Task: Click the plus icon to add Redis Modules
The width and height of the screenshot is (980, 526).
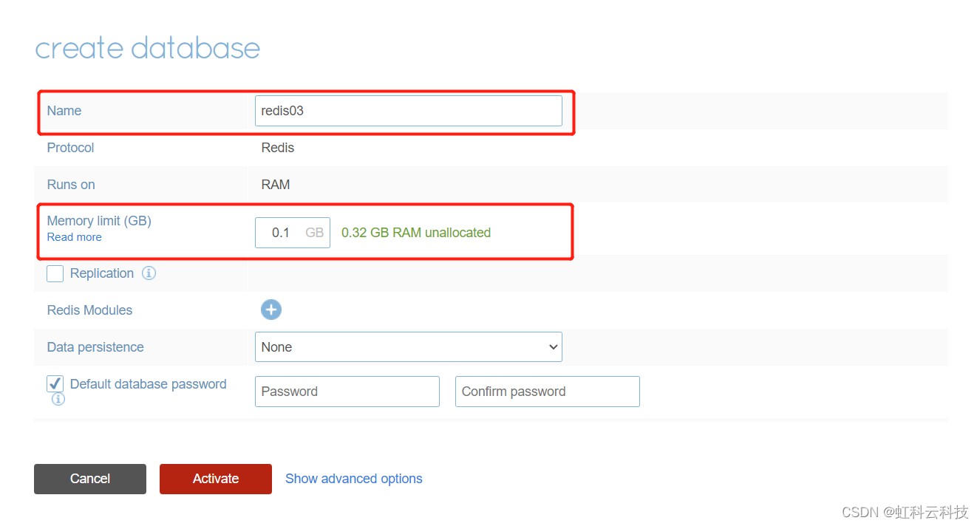Action: pos(271,310)
